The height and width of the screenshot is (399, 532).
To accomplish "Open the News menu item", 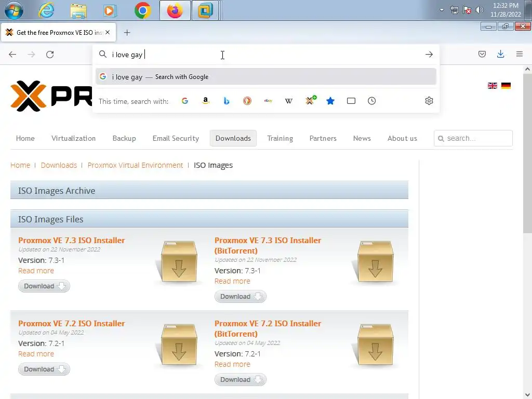I will 362,138.
